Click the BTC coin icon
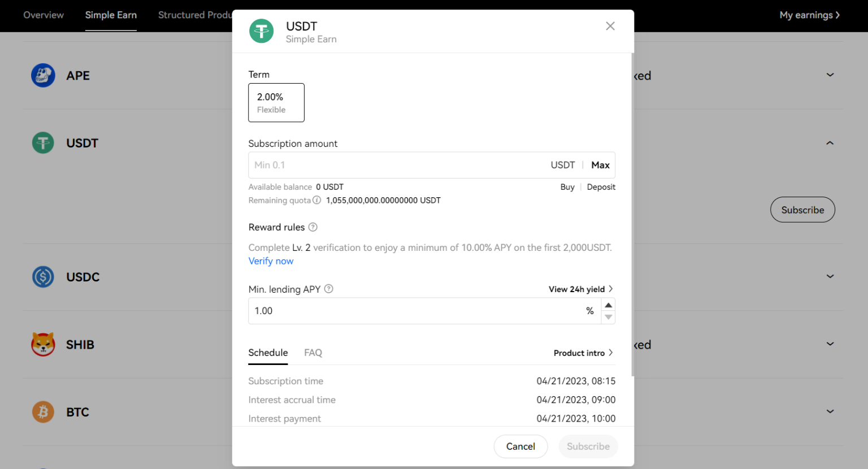The height and width of the screenshot is (469, 868). pyautogui.click(x=43, y=412)
